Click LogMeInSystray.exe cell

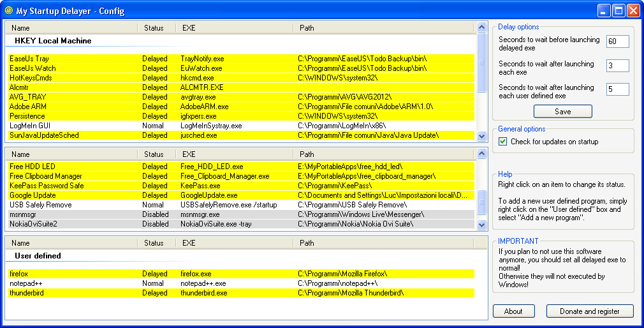pyautogui.click(x=211, y=125)
